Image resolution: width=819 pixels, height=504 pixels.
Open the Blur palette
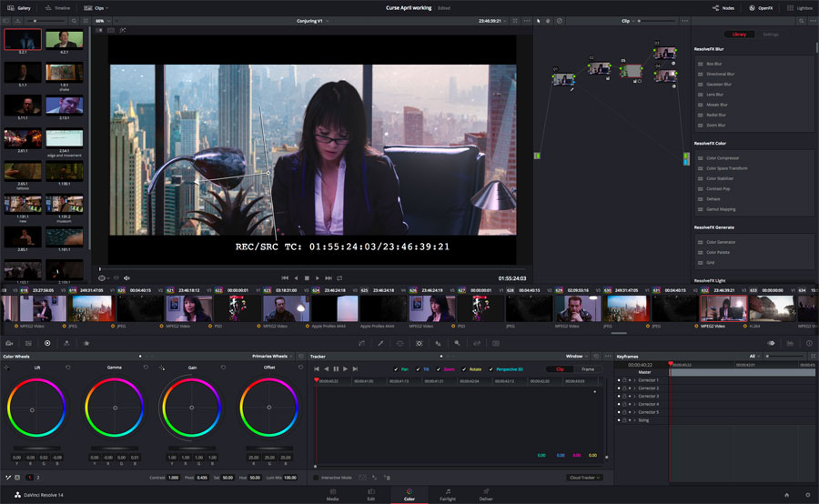439,343
